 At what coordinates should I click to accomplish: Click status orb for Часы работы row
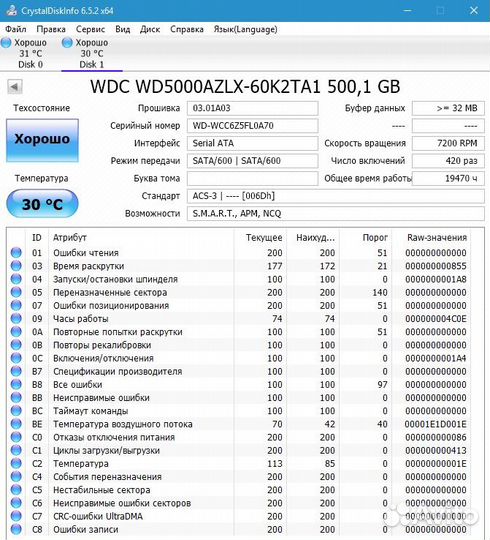[x=16, y=318]
